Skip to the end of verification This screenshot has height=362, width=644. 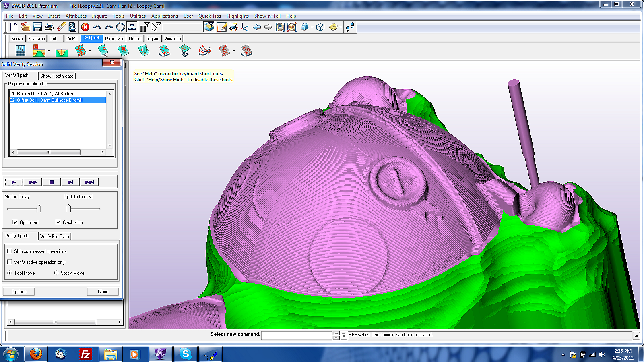pos(89,182)
